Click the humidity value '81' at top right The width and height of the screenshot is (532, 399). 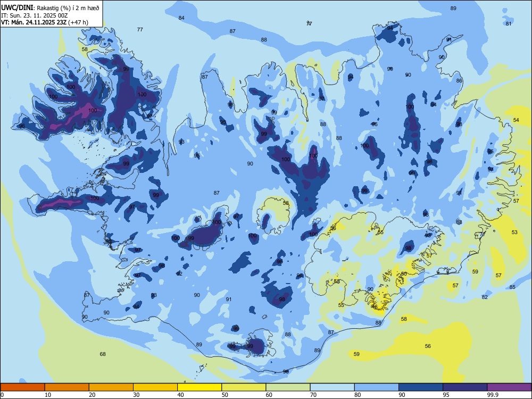[x=509, y=23]
